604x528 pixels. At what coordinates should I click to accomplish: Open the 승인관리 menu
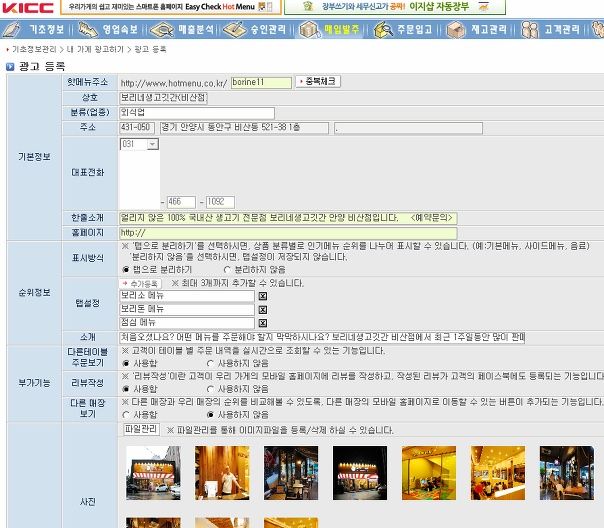[x=268, y=30]
